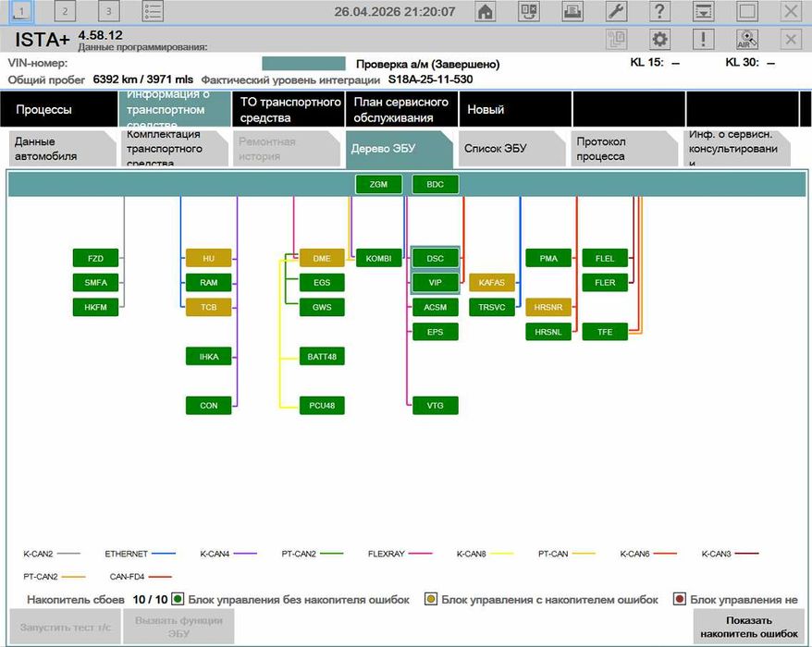Select the FZD control unit node
This screenshot has height=647, width=812.
(x=96, y=258)
